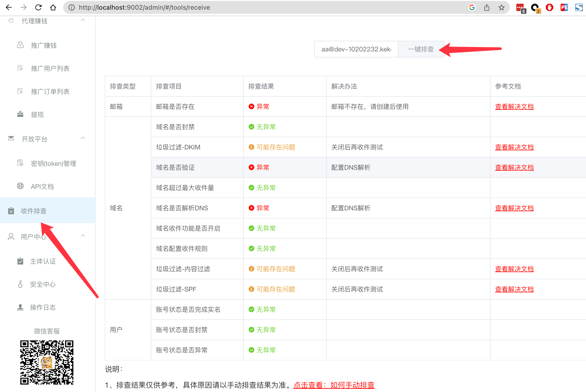Click the 排查结果 column header

tap(285, 86)
